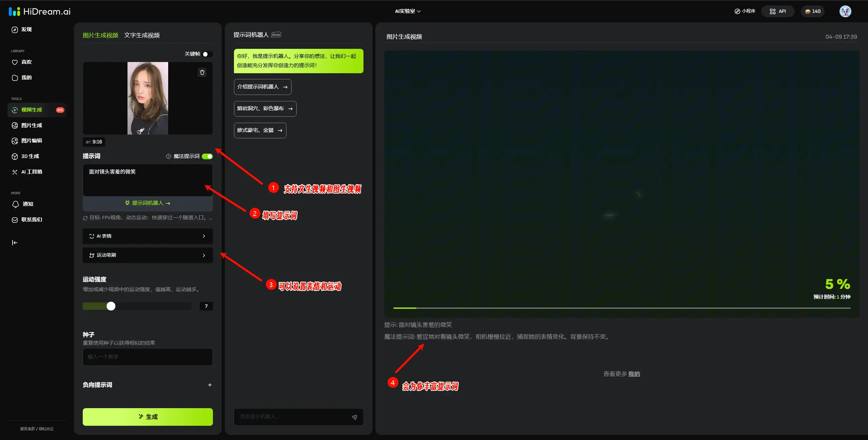Screen dimensions: 868x440
Task: Click the send paper-plane icon in chat
Action: click(x=354, y=417)
